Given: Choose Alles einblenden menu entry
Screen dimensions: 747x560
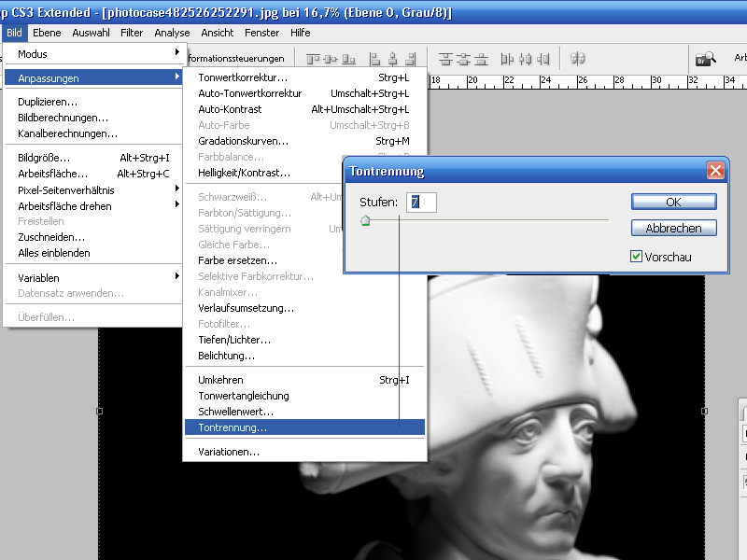Looking at the screenshot, I should pyautogui.click(x=92, y=253).
